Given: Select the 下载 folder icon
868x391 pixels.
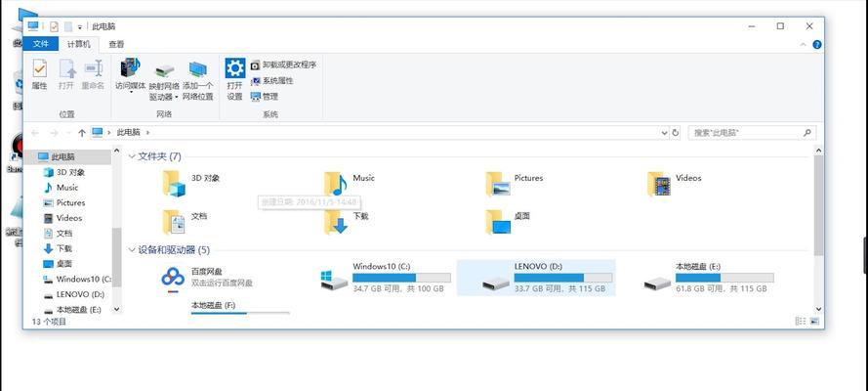Looking at the screenshot, I should 336,222.
